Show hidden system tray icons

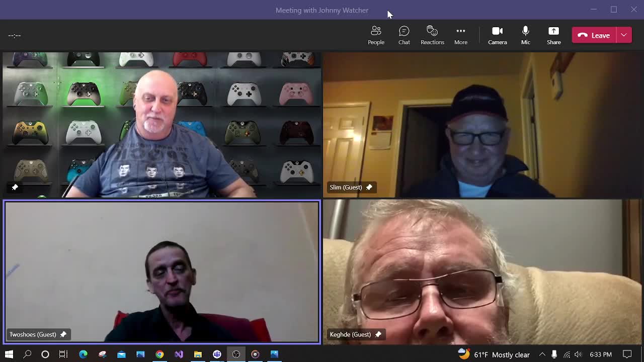[x=542, y=354]
